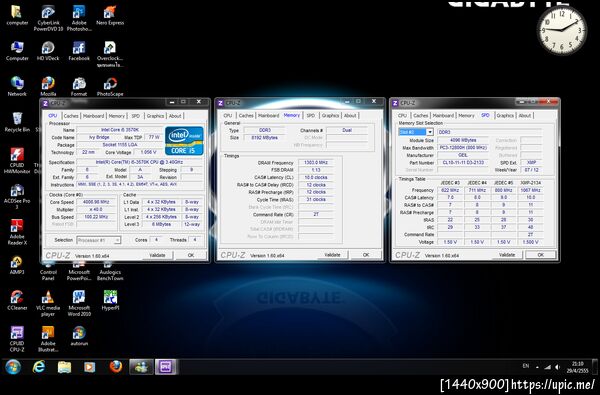Image resolution: width=600 pixels, height=395 pixels.
Task: Open the Windows Start menu orb
Action: click(x=13, y=367)
